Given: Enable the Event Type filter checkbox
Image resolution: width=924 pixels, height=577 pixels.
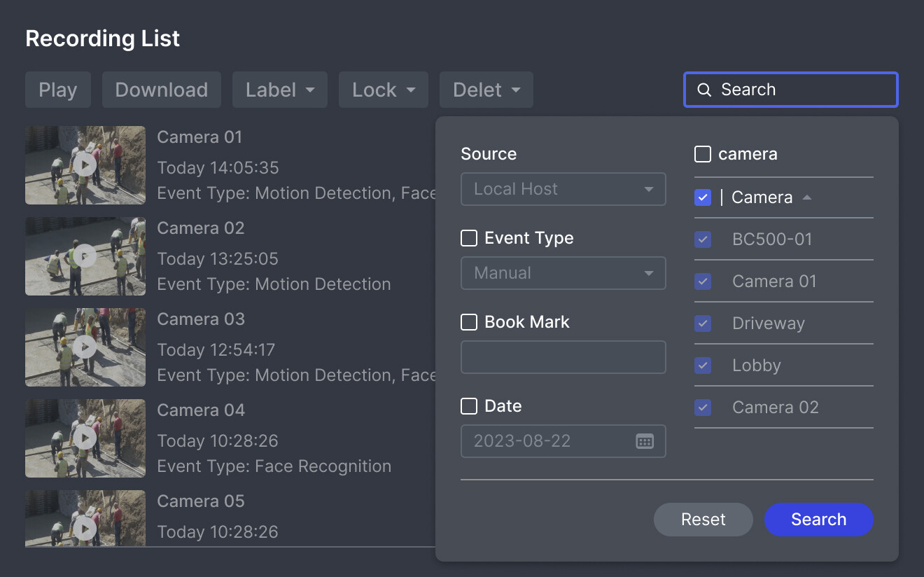Looking at the screenshot, I should [x=468, y=238].
